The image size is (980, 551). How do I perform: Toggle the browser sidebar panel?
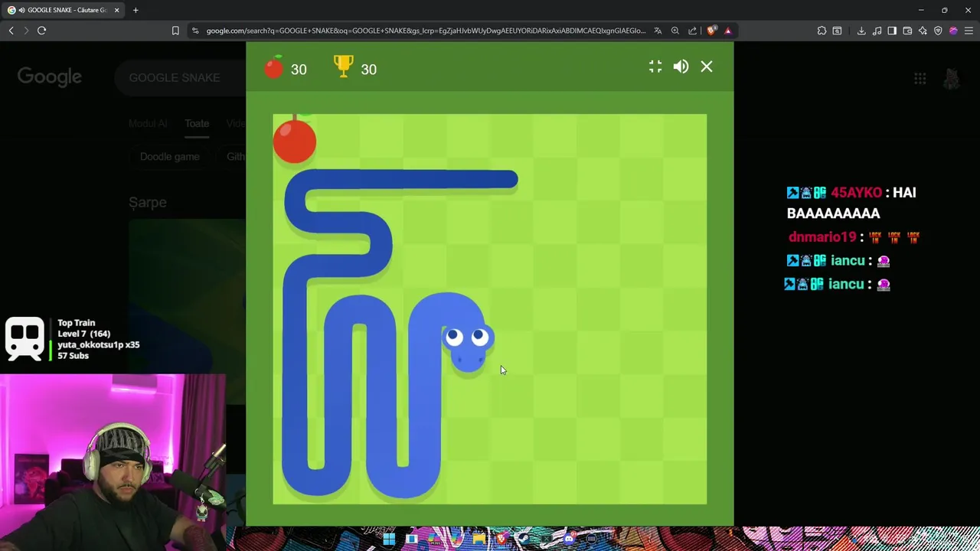(892, 31)
